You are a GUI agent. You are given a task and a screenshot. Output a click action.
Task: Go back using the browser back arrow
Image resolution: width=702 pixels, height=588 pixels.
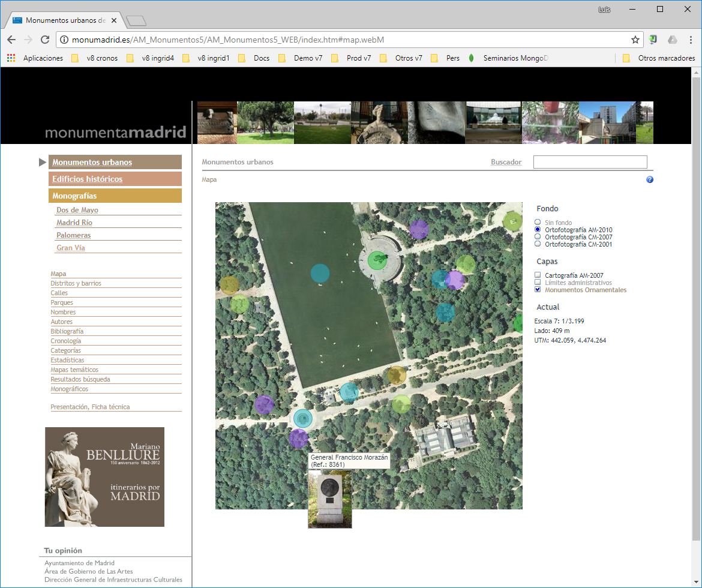click(x=11, y=40)
